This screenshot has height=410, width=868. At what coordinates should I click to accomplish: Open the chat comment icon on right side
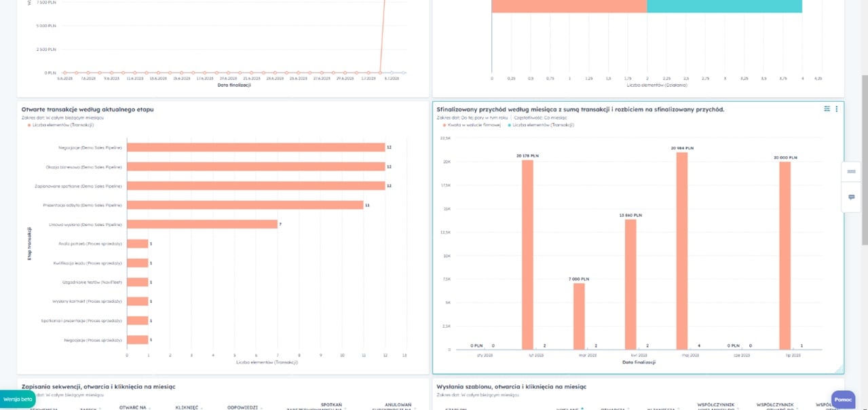(x=851, y=197)
